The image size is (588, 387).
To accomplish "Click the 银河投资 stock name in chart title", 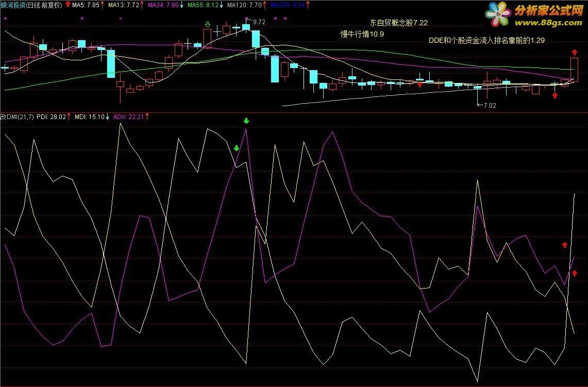I will (x=13, y=5).
